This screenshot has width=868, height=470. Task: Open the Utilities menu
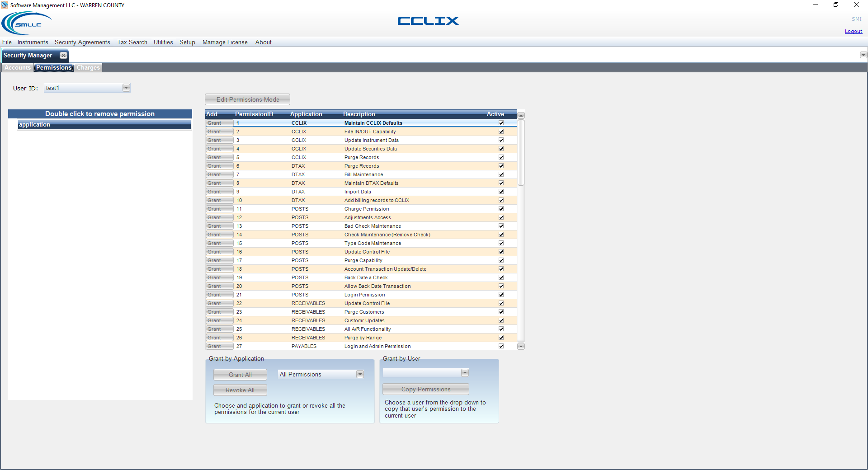pos(163,42)
